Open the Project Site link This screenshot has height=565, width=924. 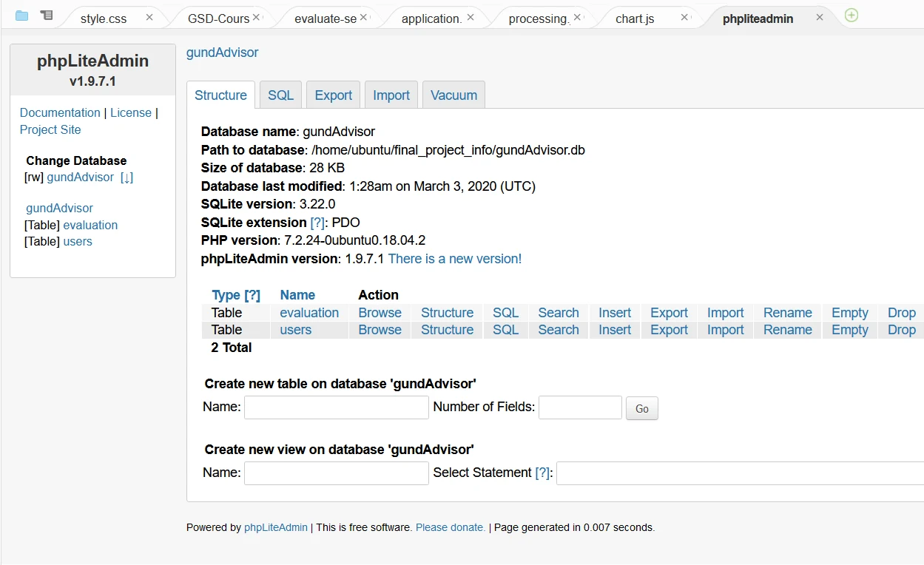(x=50, y=129)
